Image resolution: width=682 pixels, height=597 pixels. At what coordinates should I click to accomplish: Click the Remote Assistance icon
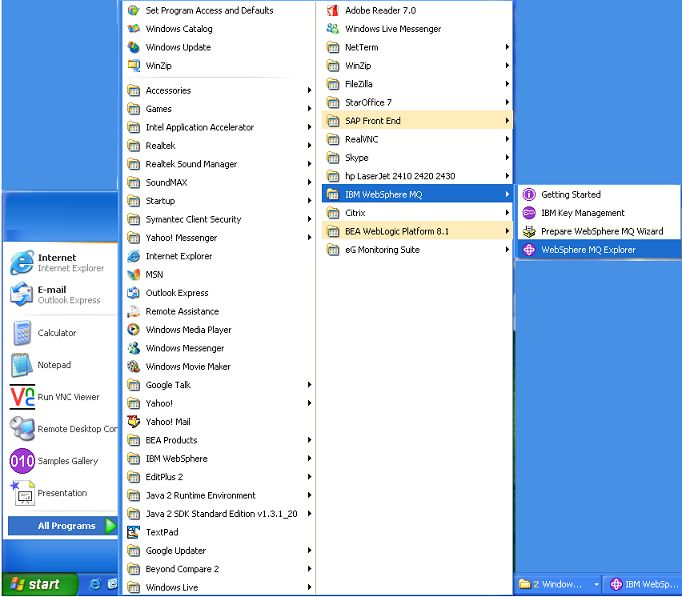pos(134,311)
